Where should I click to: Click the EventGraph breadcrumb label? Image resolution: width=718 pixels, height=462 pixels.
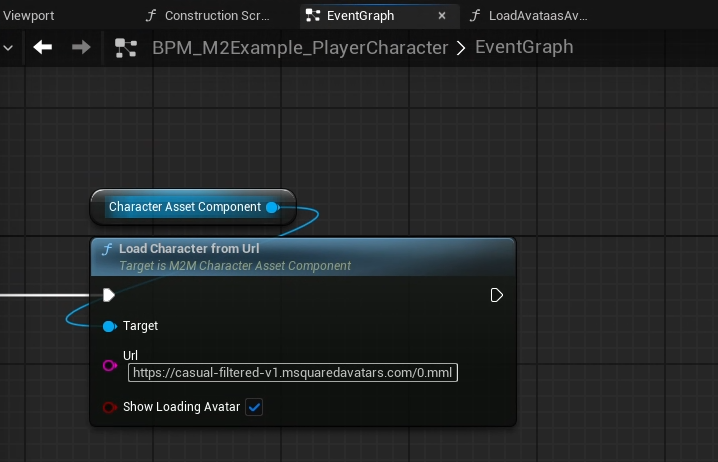pos(524,47)
